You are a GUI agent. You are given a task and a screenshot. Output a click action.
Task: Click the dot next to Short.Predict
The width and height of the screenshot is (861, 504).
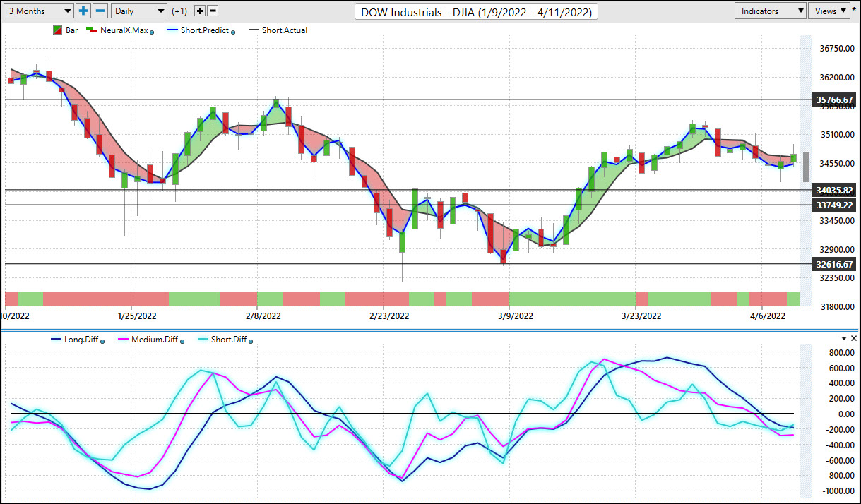click(x=233, y=32)
